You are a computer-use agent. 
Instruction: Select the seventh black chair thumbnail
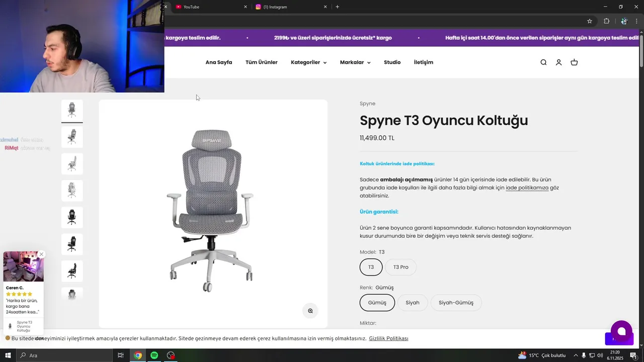[72, 271]
